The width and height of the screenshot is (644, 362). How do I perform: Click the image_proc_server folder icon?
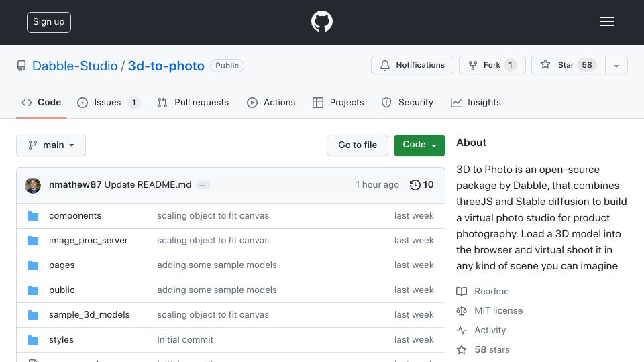tap(33, 241)
